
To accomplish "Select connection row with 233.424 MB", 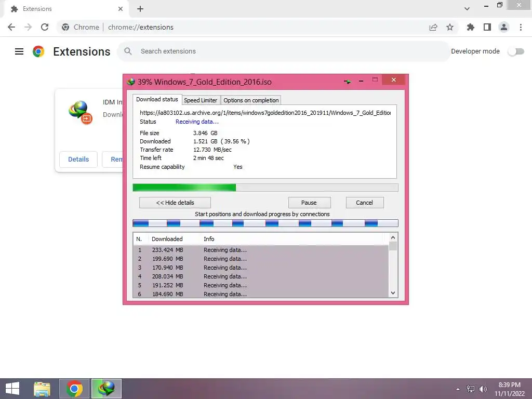I will tap(261, 250).
